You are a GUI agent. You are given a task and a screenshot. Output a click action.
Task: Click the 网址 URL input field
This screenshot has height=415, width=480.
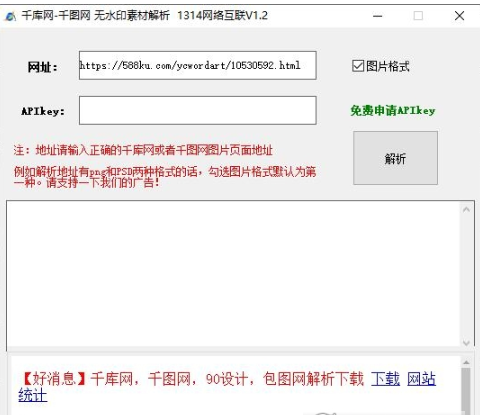click(198, 65)
